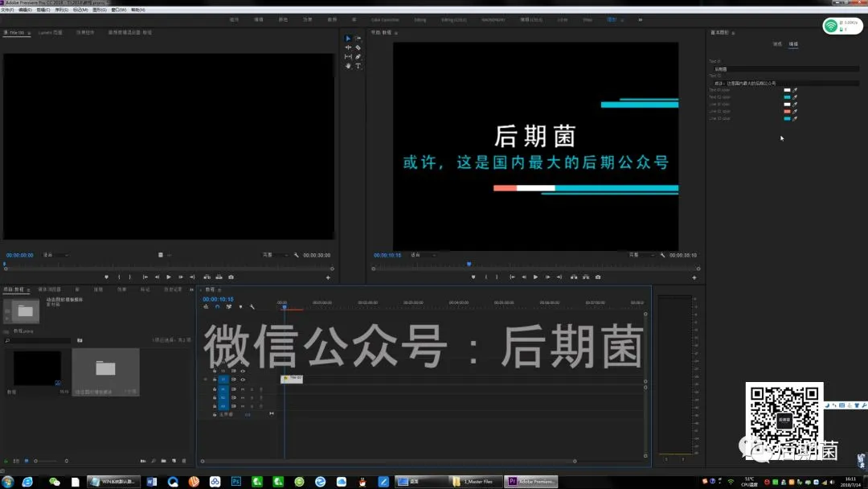Viewport: 868px width, 489px height.
Task: Open Source monitor playback resolution dropdown
Action: click(x=274, y=255)
